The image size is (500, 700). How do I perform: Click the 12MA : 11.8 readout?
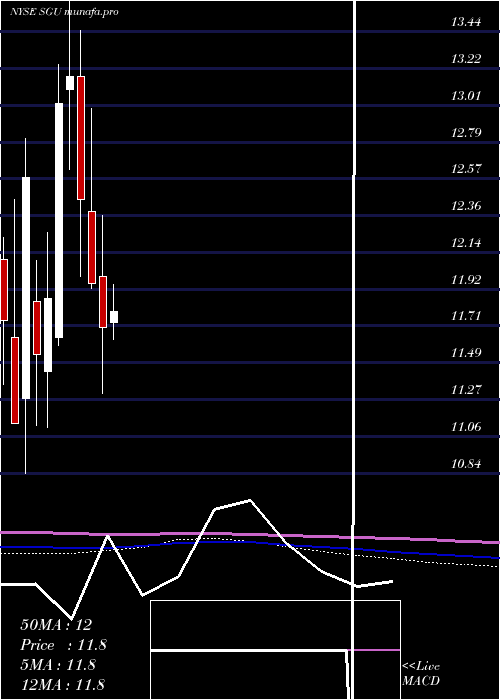click(x=62, y=685)
